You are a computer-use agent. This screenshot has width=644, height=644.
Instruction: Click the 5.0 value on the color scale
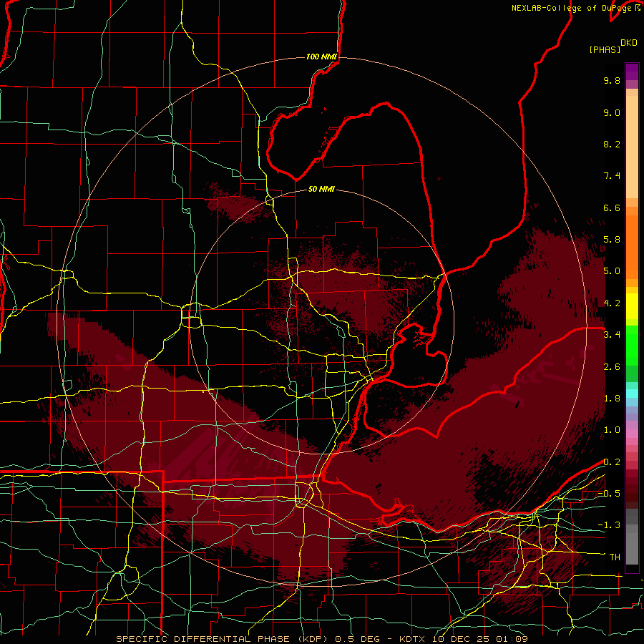pos(612,271)
